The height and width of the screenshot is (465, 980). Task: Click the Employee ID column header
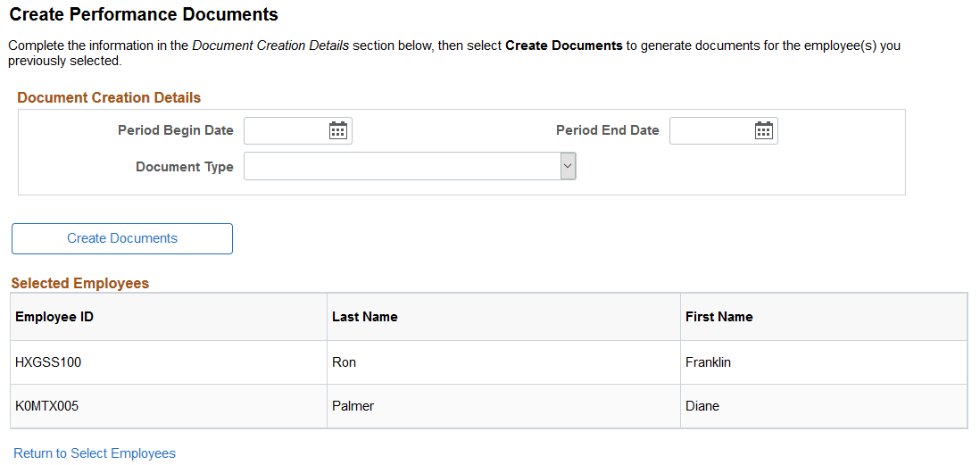54,317
